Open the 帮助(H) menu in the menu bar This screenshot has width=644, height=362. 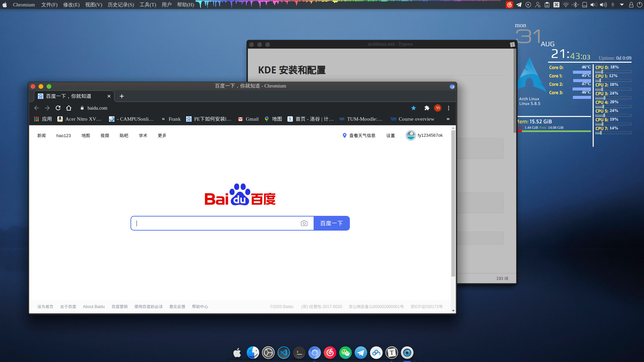185,5
